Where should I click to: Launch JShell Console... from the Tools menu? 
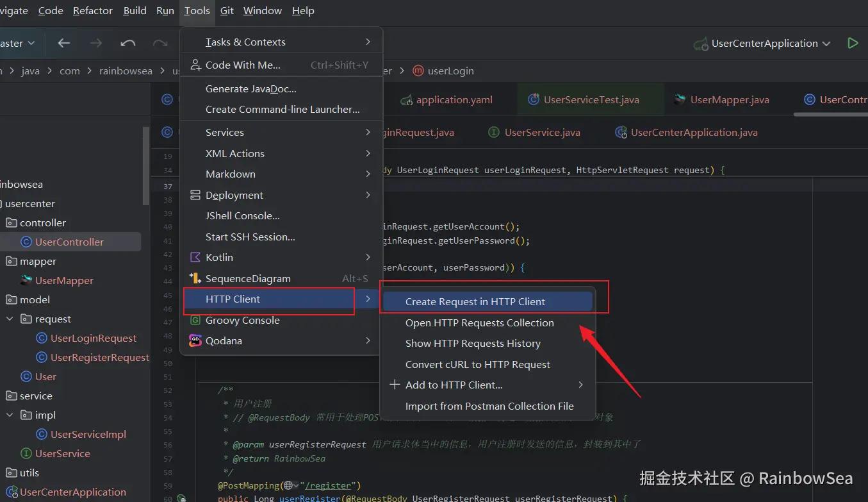282,215
